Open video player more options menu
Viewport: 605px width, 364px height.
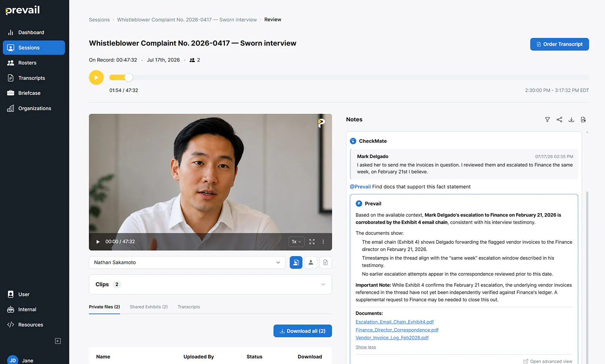323,242
